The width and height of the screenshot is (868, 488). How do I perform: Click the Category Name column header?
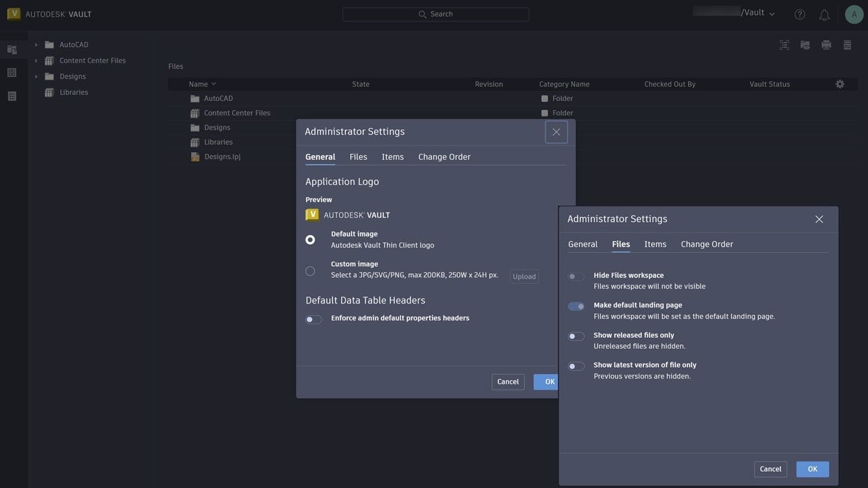[564, 84]
